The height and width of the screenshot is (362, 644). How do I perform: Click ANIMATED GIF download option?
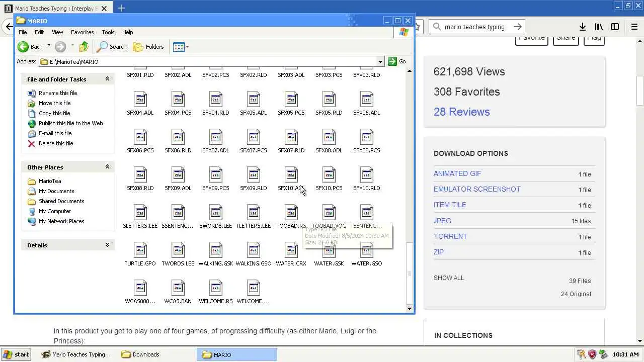pyautogui.click(x=457, y=173)
